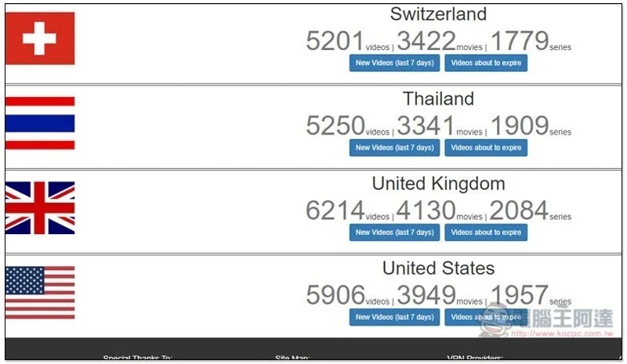This screenshot has width=627, height=364.
Task: Click the Thailand flag icon
Action: [x=40, y=123]
